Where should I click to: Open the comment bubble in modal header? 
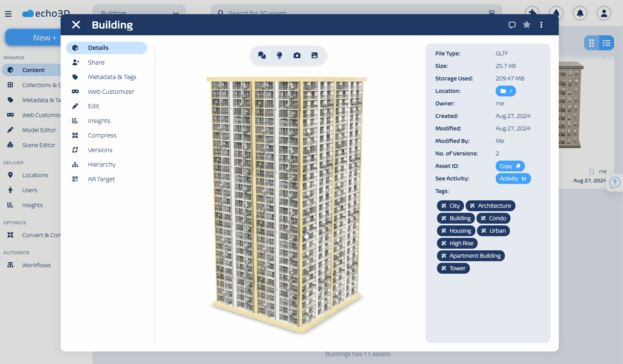click(512, 25)
